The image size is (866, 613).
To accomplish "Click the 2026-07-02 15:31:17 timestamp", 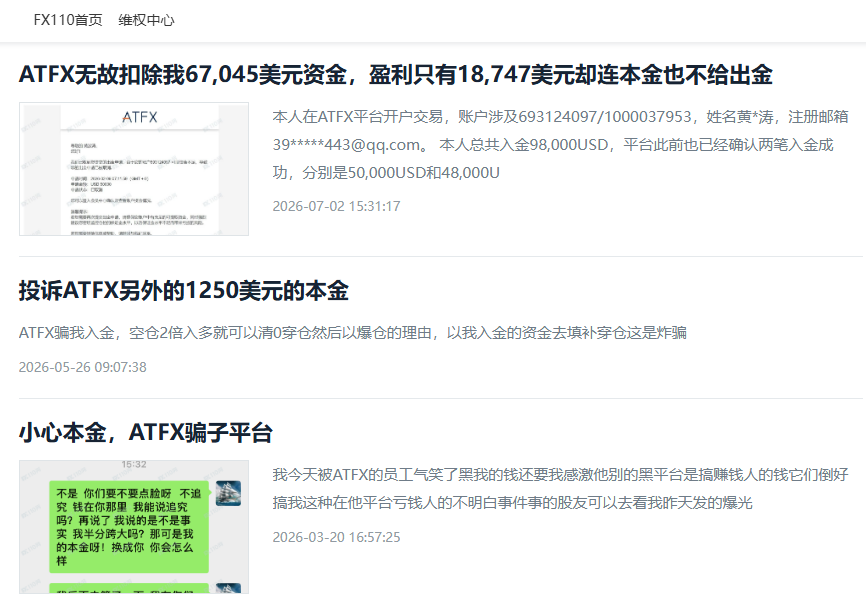I will pyautogui.click(x=336, y=207).
